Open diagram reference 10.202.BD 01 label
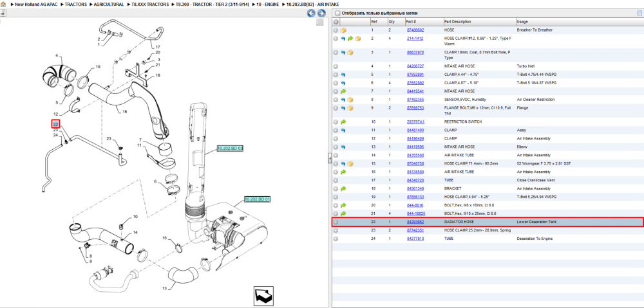The image size is (644, 308). pyautogui.click(x=258, y=199)
